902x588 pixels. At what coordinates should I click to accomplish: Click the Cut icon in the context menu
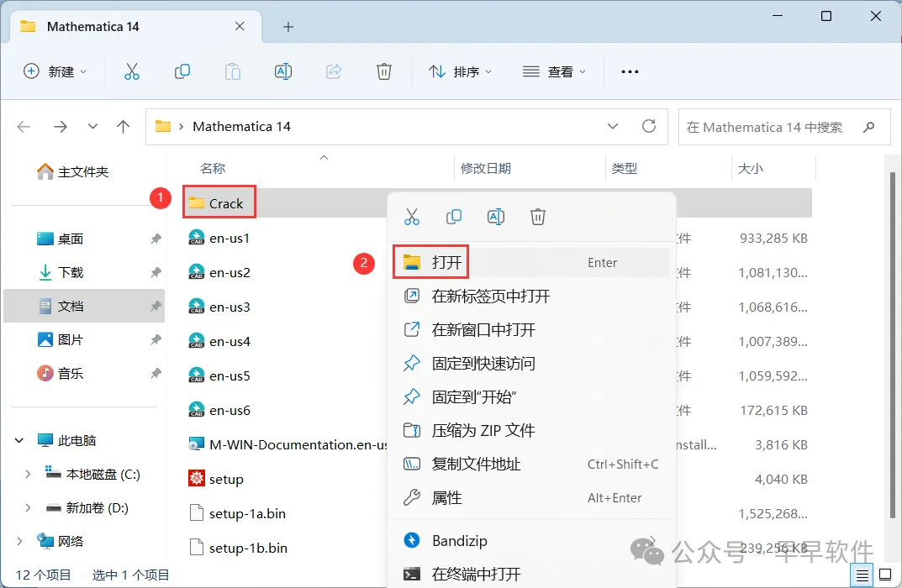(x=412, y=217)
